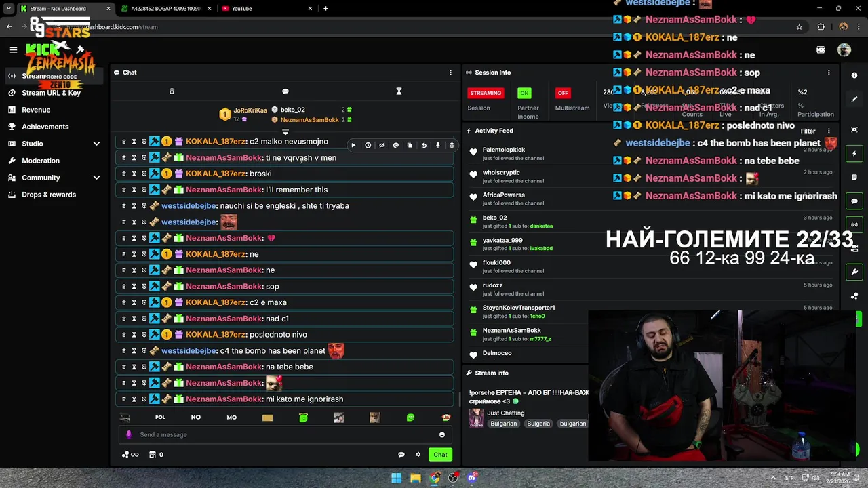
Task: Click mention (@) icon in message hover toolbar
Action: click(396, 145)
